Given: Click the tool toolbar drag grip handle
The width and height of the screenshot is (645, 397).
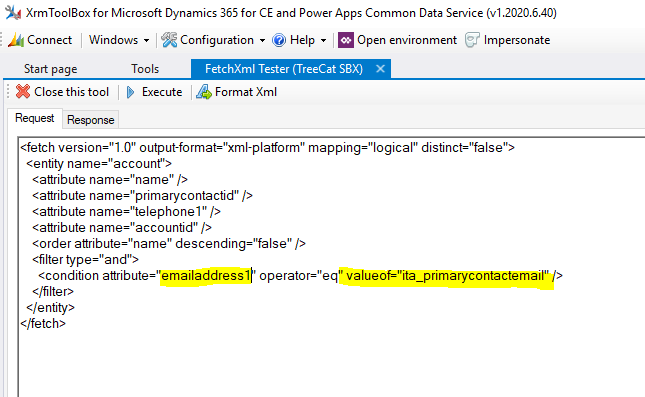Looking at the screenshot, I should tap(8, 92).
